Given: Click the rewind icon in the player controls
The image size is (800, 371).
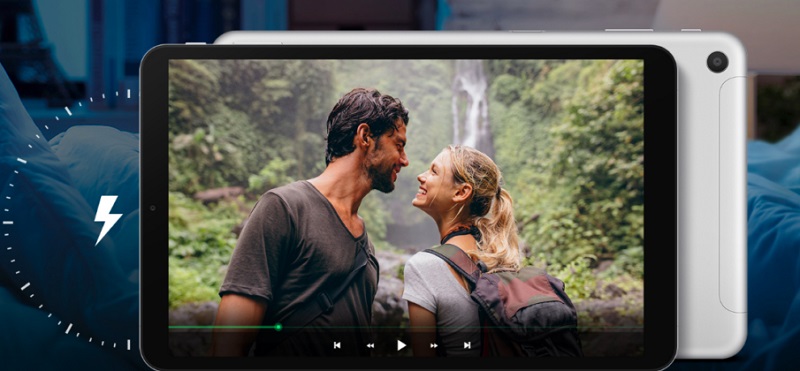Looking at the screenshot, I should 370,345.
